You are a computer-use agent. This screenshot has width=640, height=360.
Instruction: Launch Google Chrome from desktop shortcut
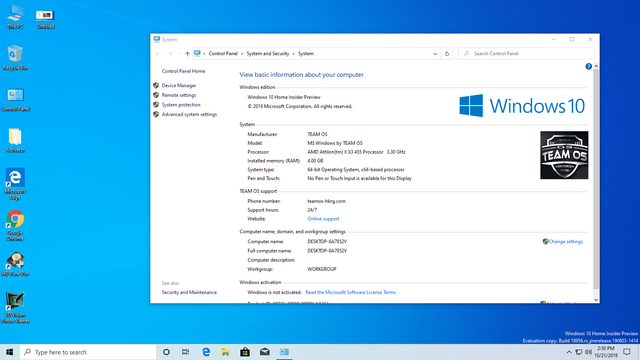click(15, 225)
